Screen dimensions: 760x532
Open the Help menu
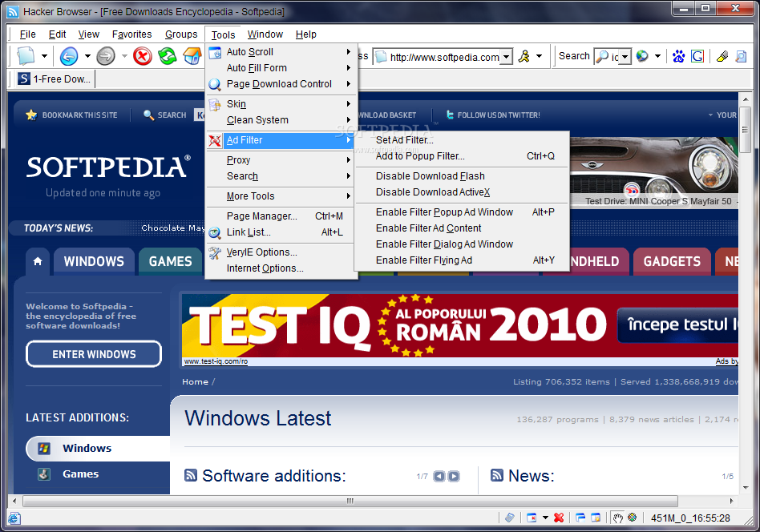pos(305,34)
